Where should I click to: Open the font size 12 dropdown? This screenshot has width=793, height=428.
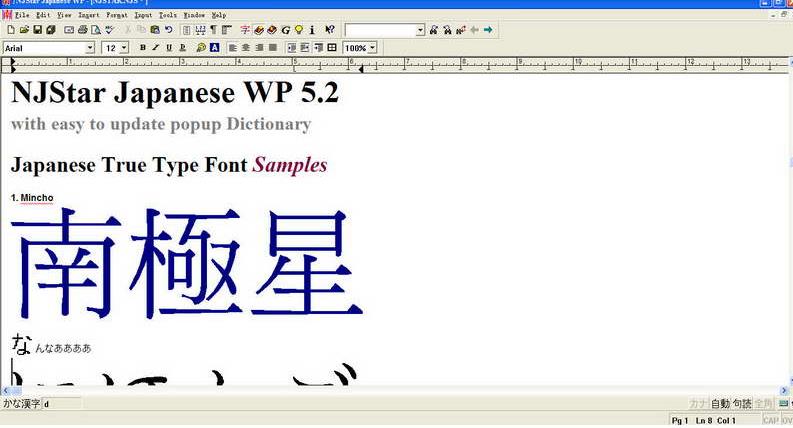(x=124, y=48)
